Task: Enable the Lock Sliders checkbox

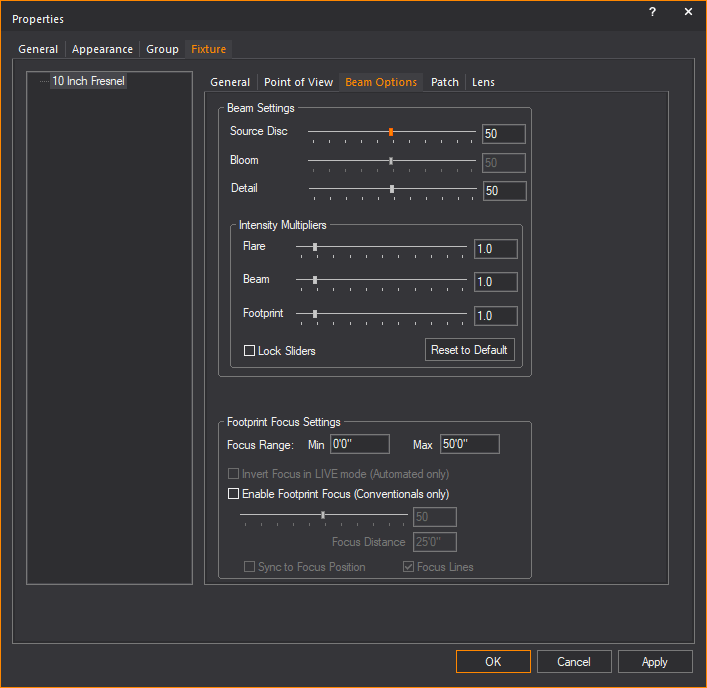Action: [x=250, y=351]
